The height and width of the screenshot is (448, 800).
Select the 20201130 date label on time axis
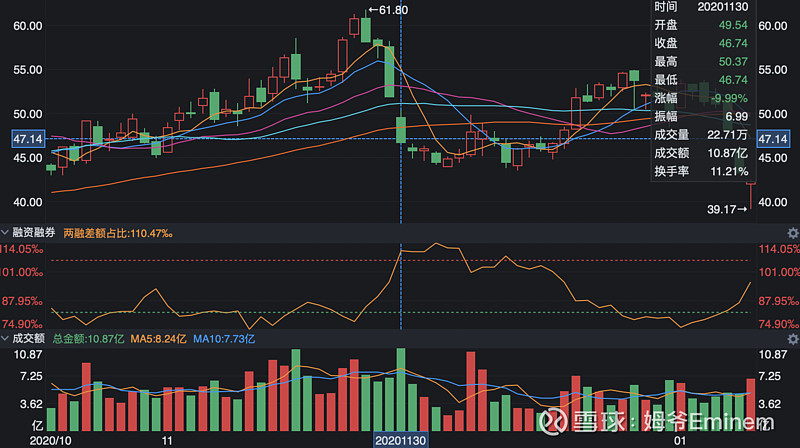point(400,440)
